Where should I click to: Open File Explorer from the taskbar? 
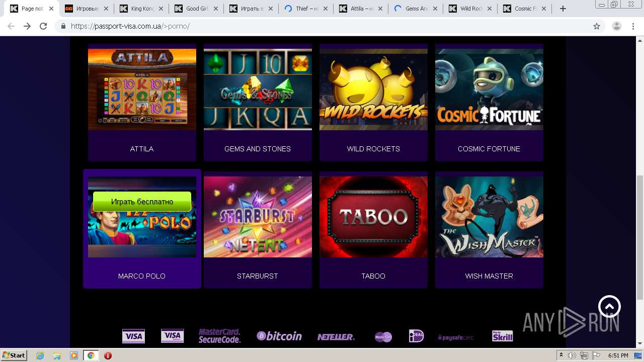tap(57, 355)
